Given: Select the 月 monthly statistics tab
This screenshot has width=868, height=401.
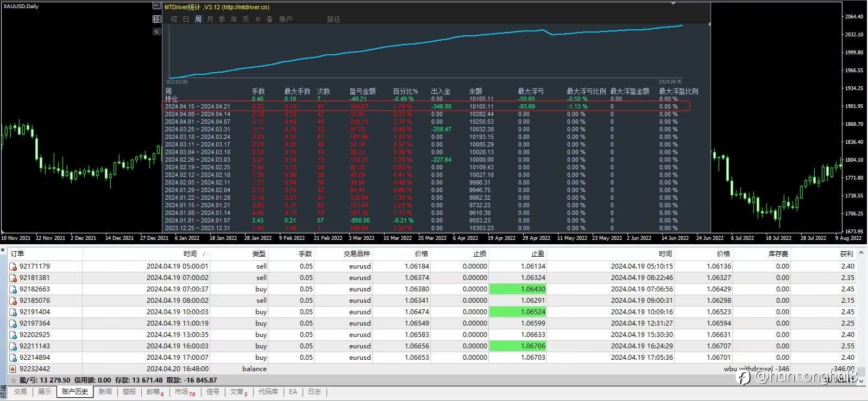Looking at the screenshot, I should pyautogui.click(x=210, y=19).
